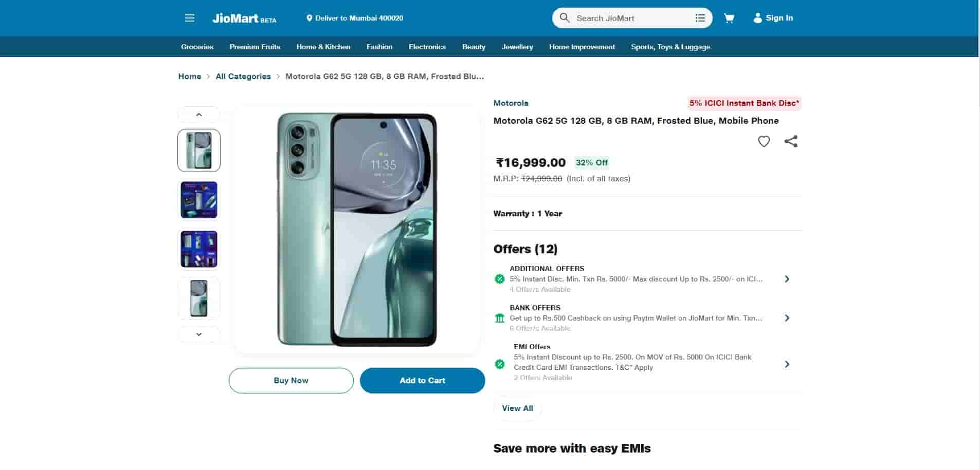
Task: Click the share icon
Action: point(791,141)
